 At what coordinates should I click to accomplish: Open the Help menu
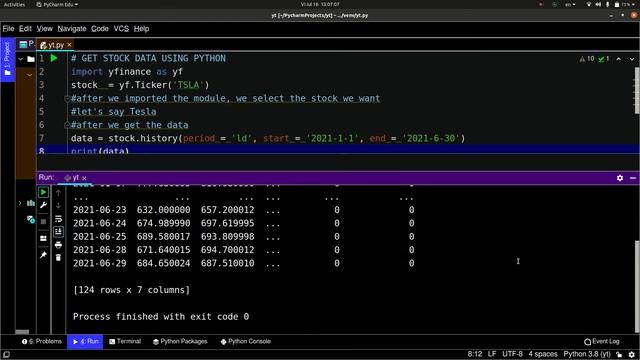tap(141, 29)
